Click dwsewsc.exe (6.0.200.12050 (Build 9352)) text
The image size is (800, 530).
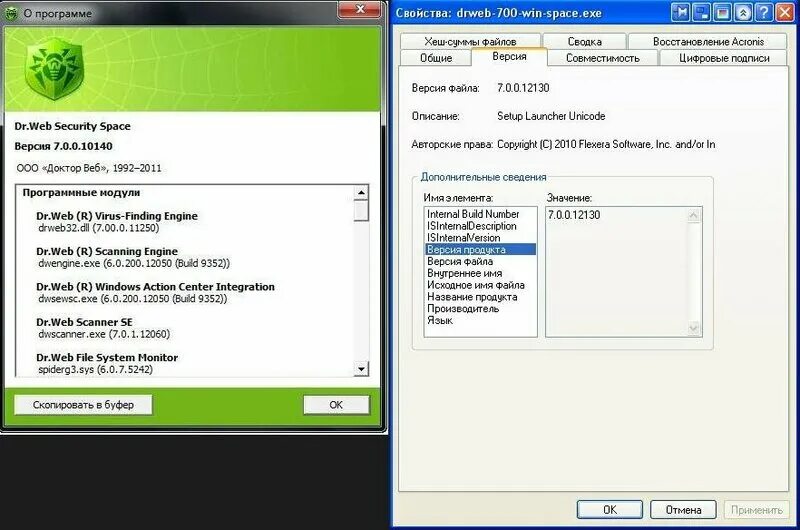(132, 298)
